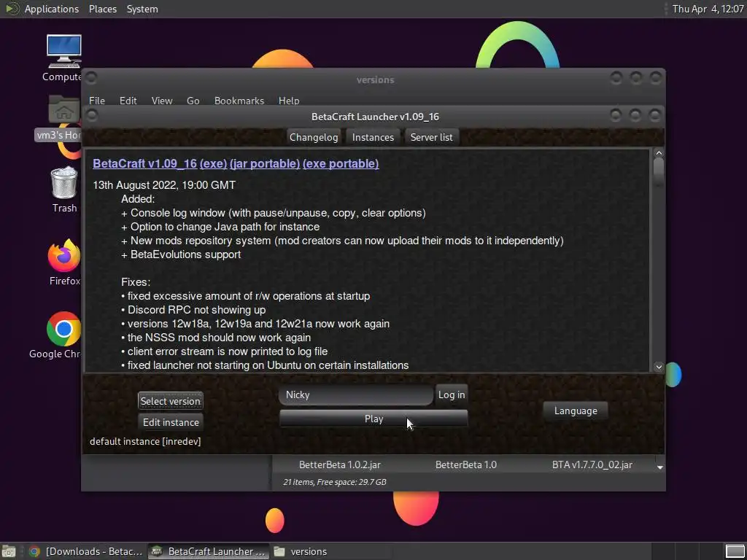The image size is (747, 560).
Task: Click the Log in button
Action: tap(452, 394)
